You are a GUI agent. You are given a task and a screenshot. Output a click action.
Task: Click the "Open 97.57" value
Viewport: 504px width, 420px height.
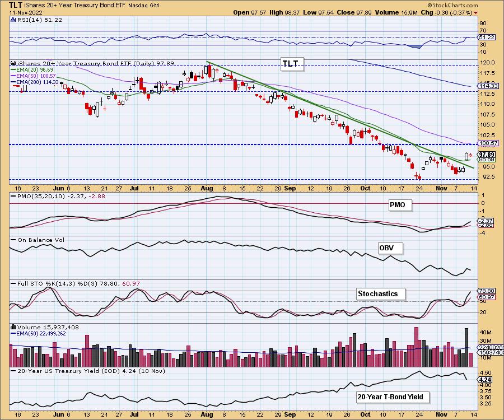point(250,12)
